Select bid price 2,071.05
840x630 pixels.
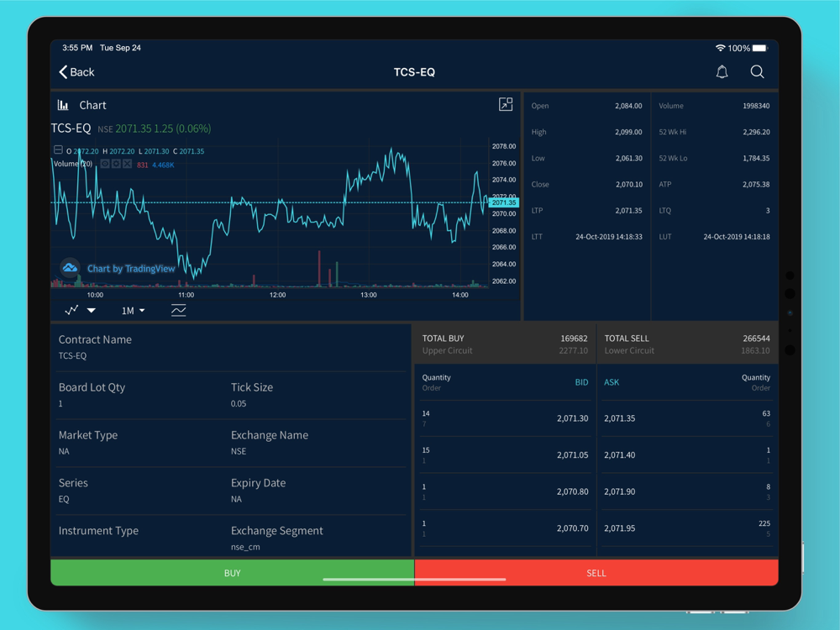pos(572,454)
